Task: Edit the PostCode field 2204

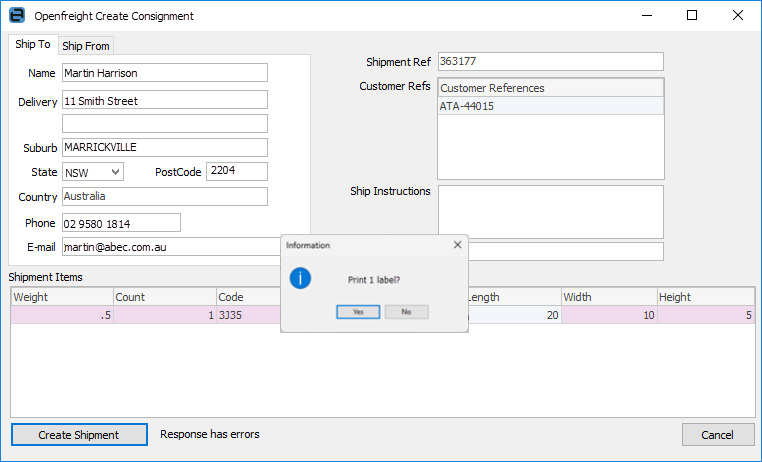Action: (x=236, y=171)
